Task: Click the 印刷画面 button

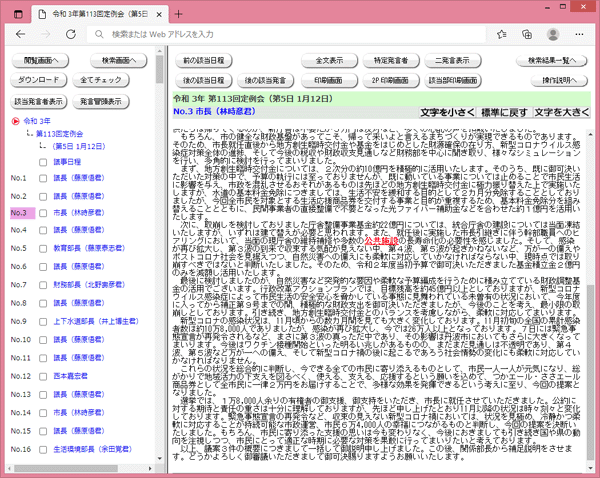Action: click(329, 80)
